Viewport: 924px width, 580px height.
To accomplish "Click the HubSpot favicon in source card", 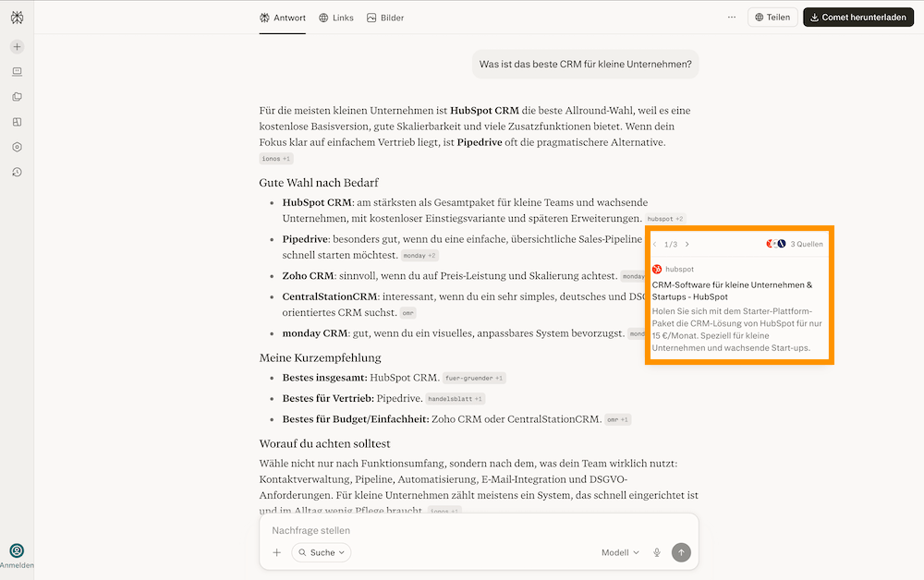I will point(657,269).
